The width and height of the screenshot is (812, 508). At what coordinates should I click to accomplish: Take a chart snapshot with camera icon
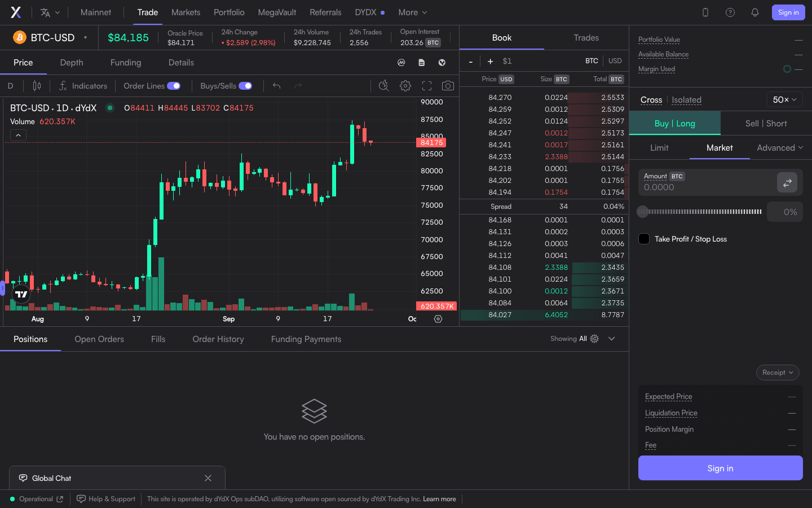448,86
